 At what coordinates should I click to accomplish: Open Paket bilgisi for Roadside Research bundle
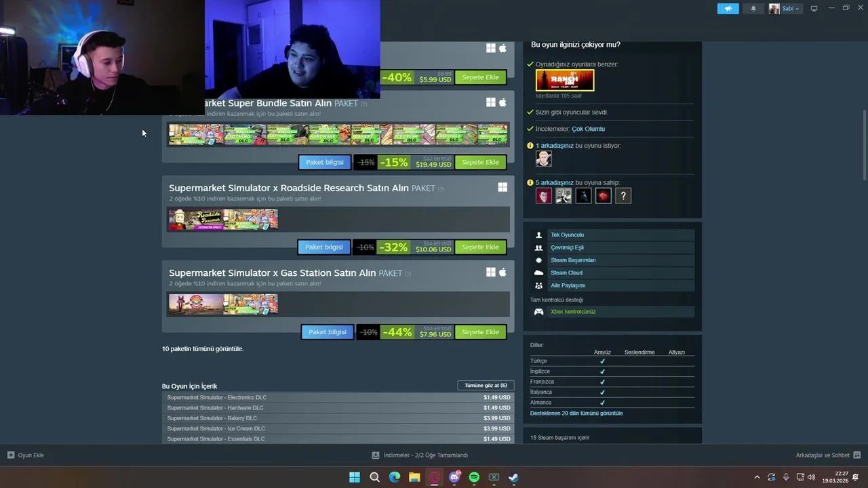(324, 247)
